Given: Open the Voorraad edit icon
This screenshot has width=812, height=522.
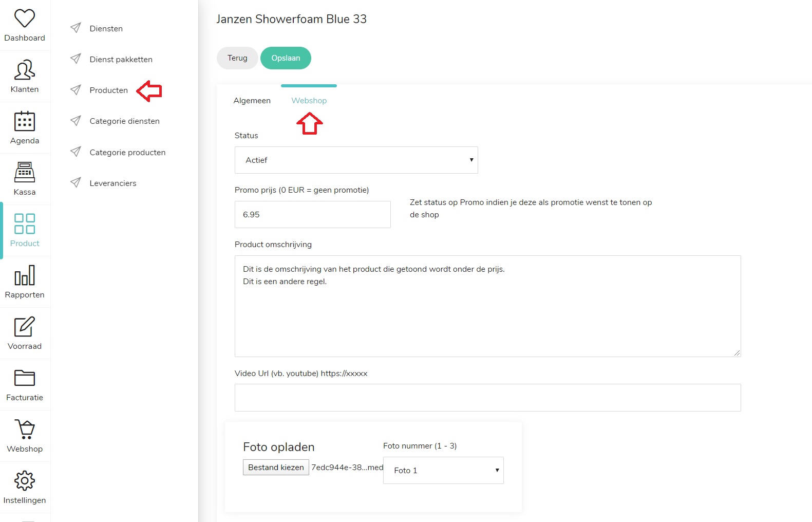Looking at the screenshot, I should 25,326.
